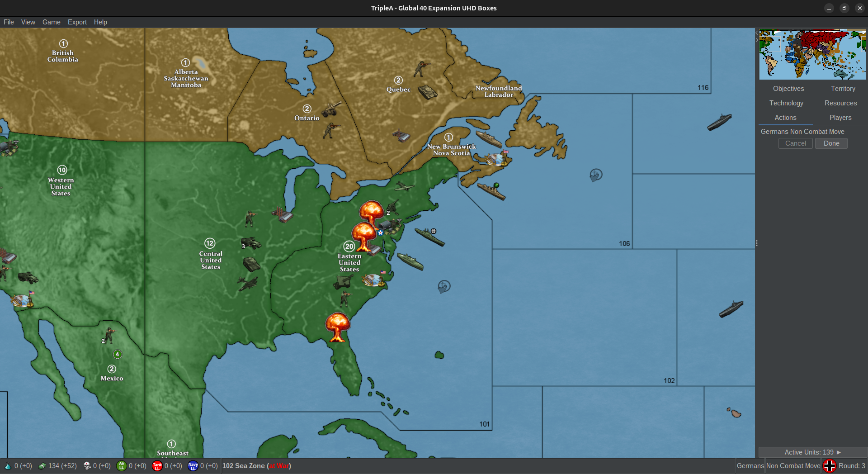
Task: Open the Help menu
Action: [x=100, y=22]
